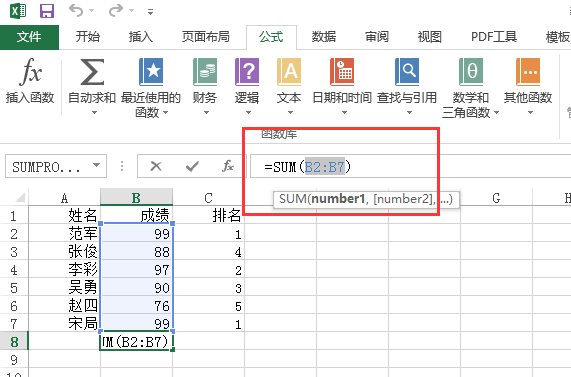Click the cell containing 张俊

(64, 251)
